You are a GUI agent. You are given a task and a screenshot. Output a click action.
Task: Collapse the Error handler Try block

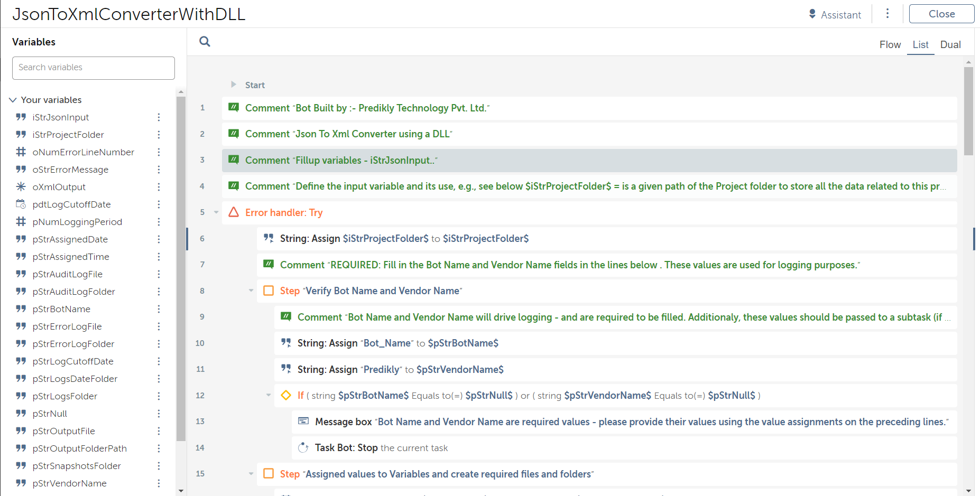coord(216,212)
